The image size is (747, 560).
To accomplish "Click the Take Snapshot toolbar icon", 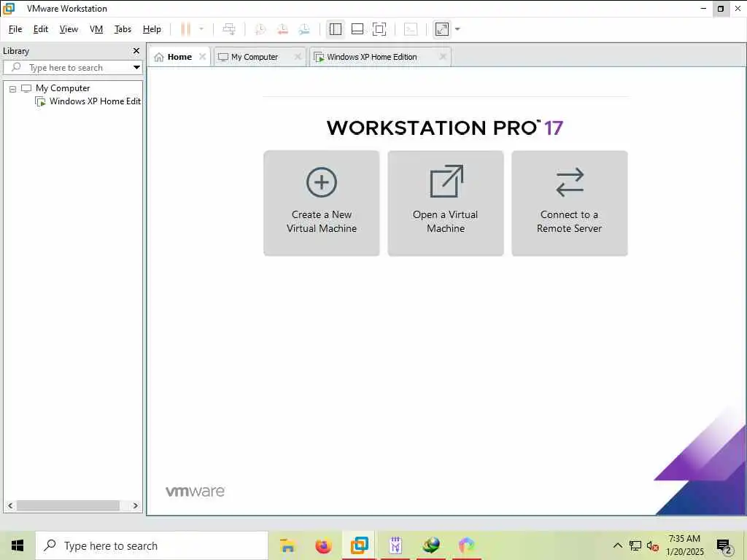I will [260, 29].
